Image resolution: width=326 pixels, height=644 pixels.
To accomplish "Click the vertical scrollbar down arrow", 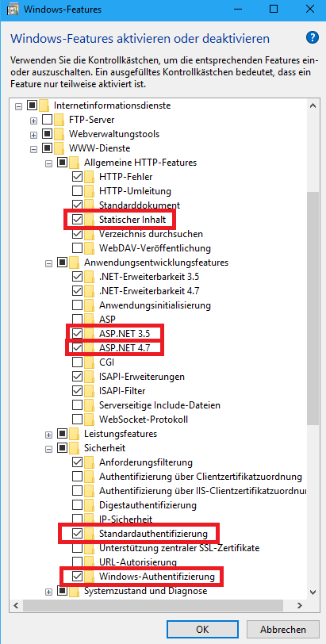I will pos(313,592).
